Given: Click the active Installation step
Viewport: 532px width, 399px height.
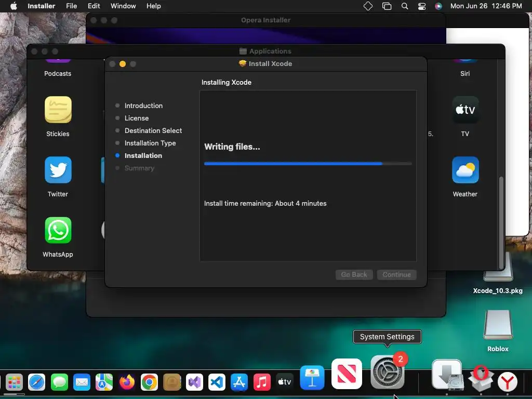Looking at the screenshot, I should (143, 156).
